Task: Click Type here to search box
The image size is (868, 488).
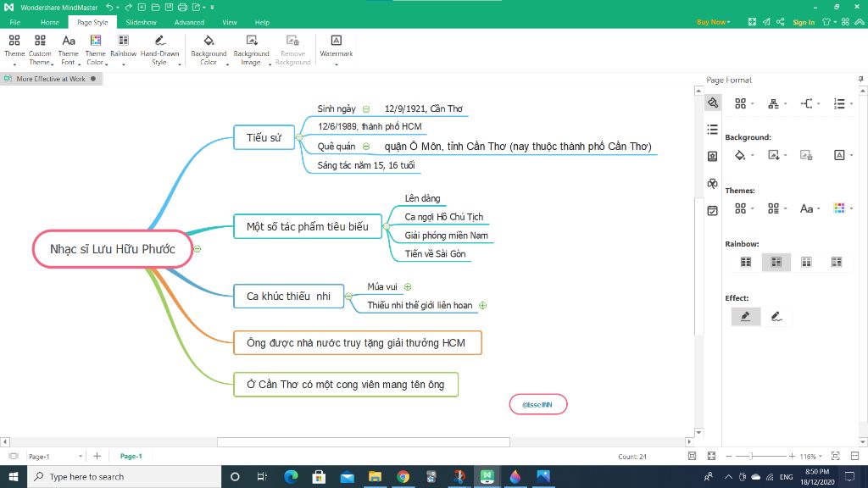Action: [x=124, y=476]
